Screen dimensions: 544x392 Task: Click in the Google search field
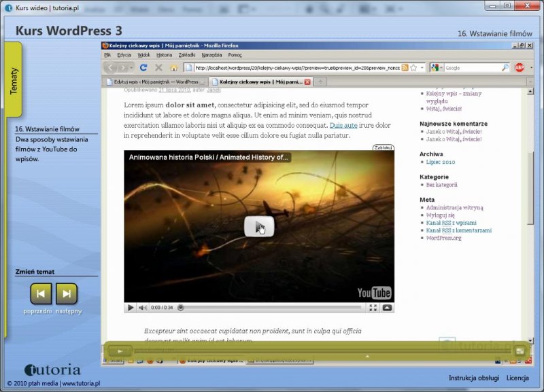coord(473,68)
